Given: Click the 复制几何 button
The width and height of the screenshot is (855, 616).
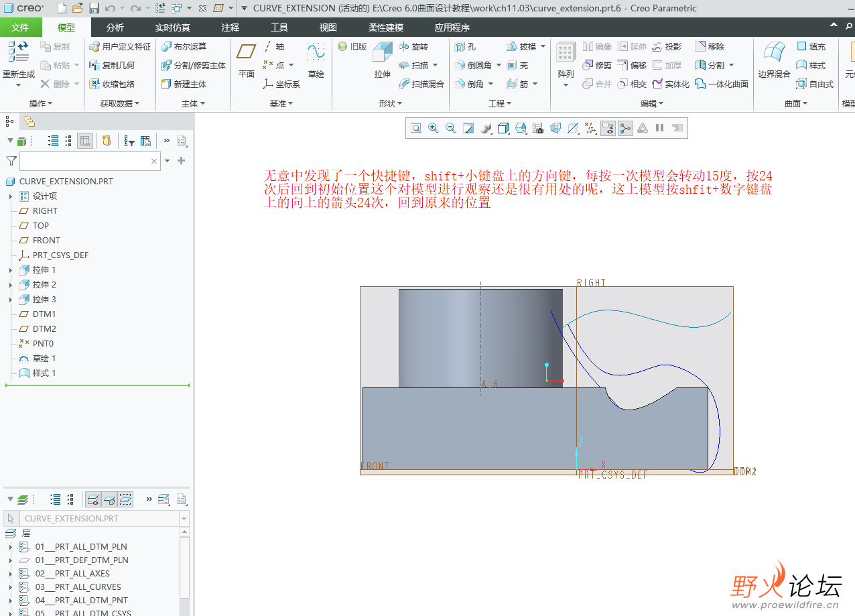Looking at the screenshot, I should click(x=112, y=66).
